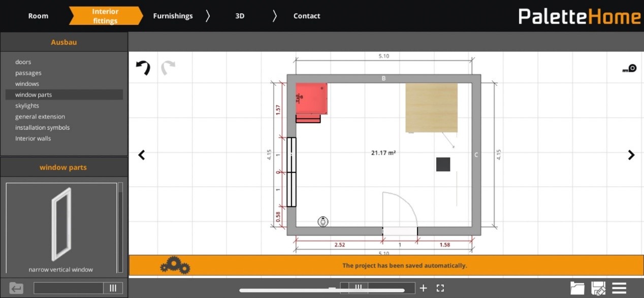Click the zoom in plus icon
644x298 pixels.
tap(424, 288)
